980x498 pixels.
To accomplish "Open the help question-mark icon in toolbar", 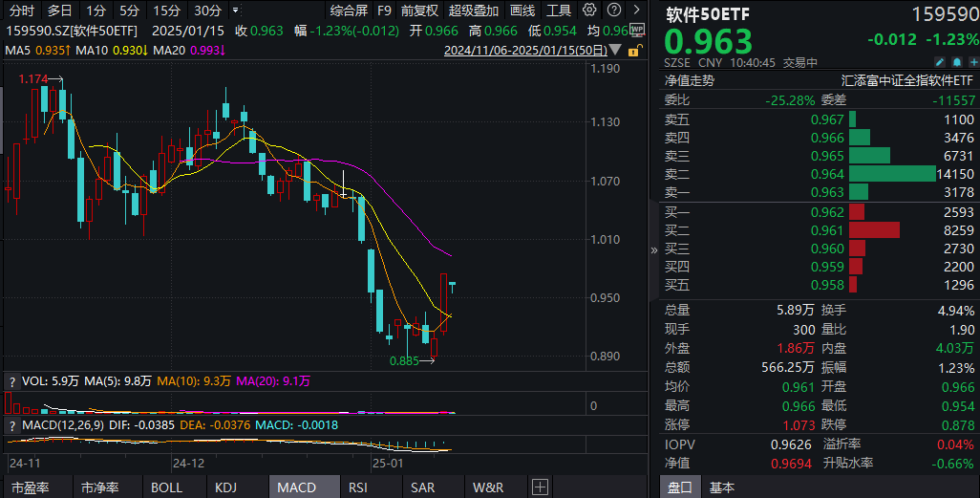I will [614, 10].
